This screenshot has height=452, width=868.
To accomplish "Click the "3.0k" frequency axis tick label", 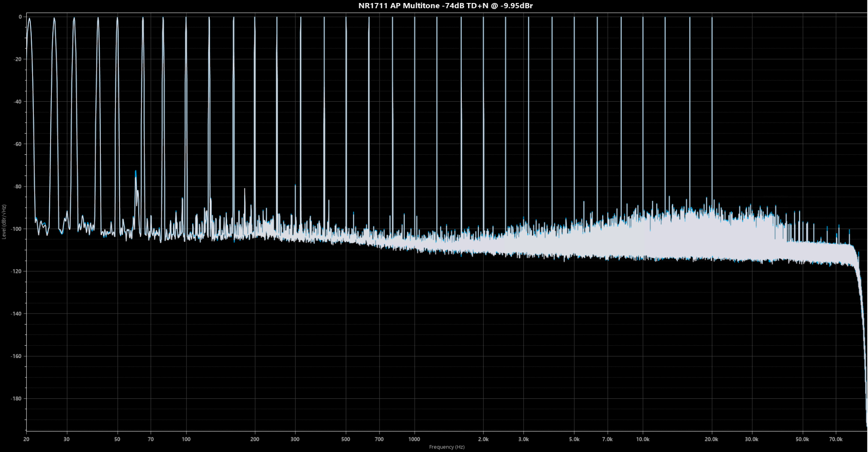I will point(523,439).
